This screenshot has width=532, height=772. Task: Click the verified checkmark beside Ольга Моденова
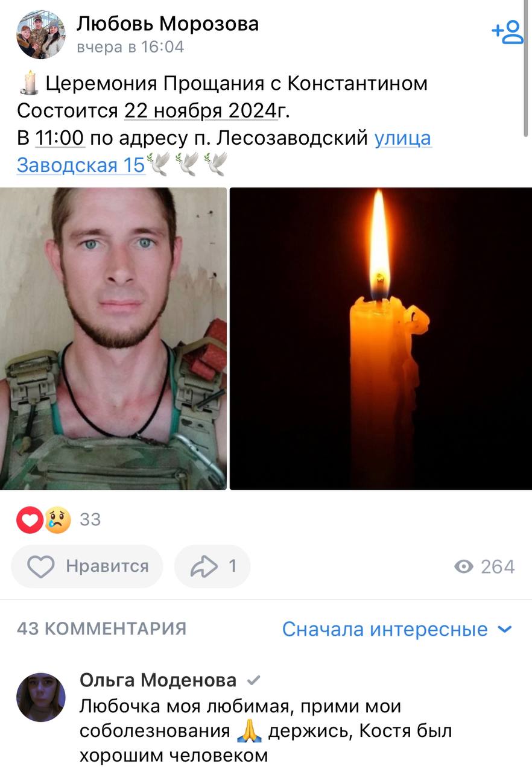[x=254, y=680]
